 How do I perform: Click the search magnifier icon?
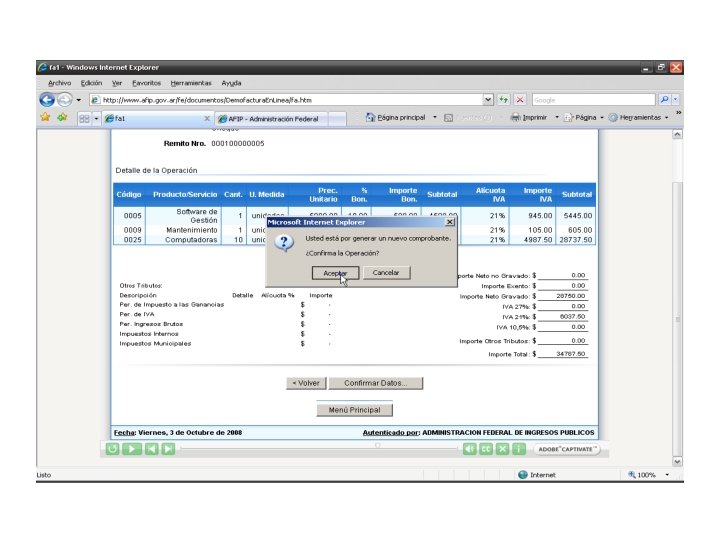click(x=664, y=99)
